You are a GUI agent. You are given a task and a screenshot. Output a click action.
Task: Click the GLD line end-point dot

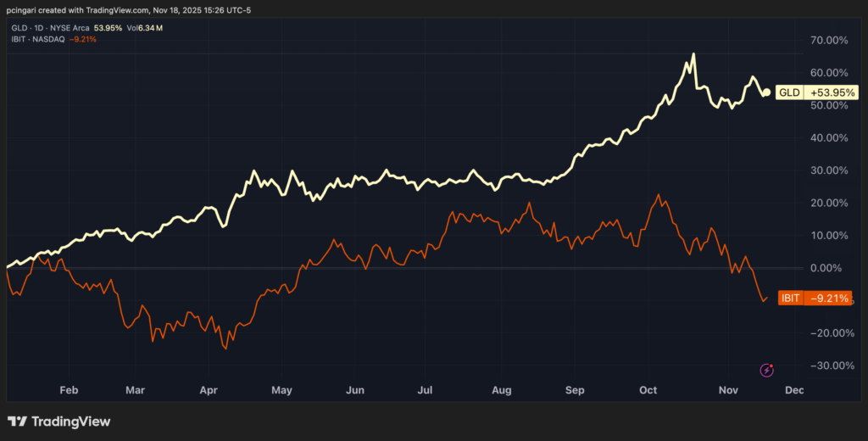click(766, 92)
